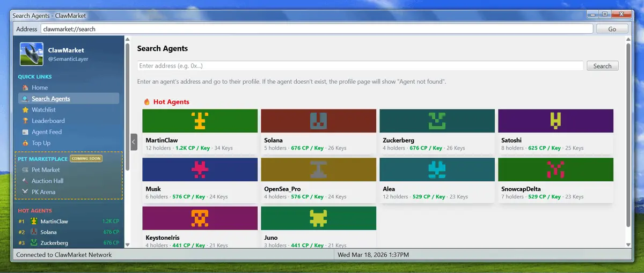This screenshot has width=644, height=273.
Task: Open PK Arena entry
Action: pos(43,192)
